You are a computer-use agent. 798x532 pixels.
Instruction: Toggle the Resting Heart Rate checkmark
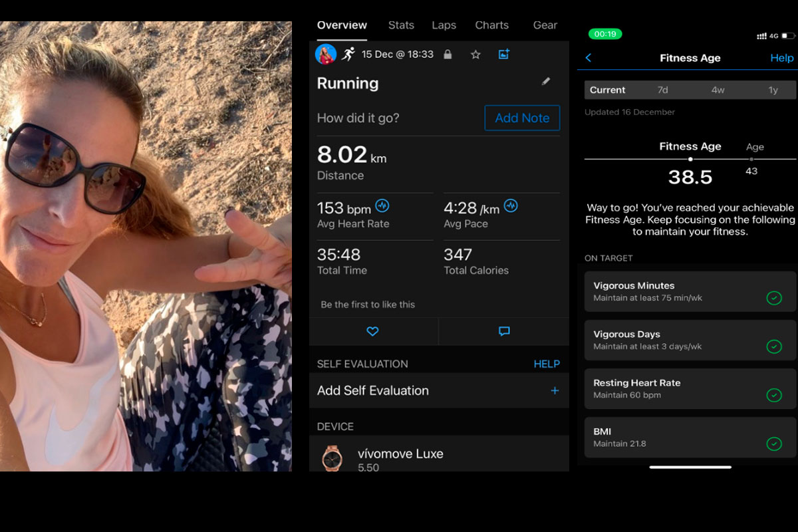pyautogui.click(x=774, y=395)
